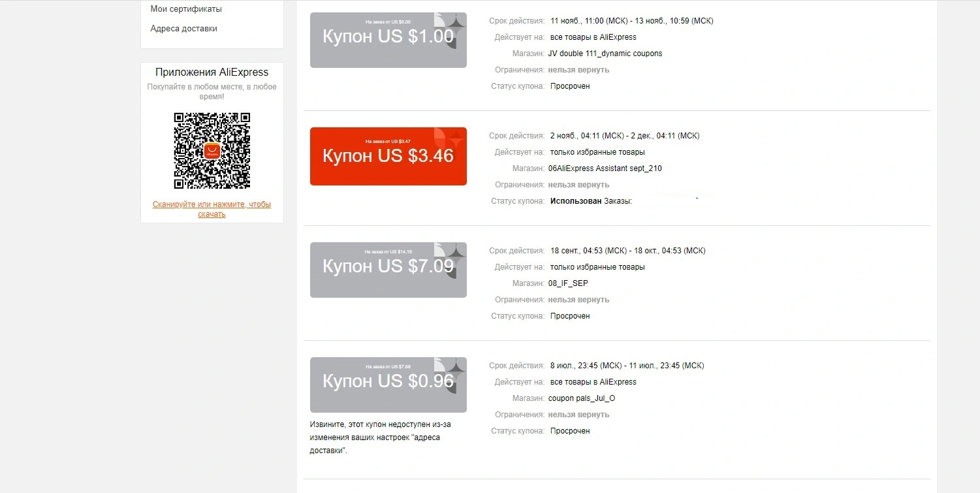980x493 pixels.
Task: Click store name 08_IF_SEP
Action: click(568, 283)
